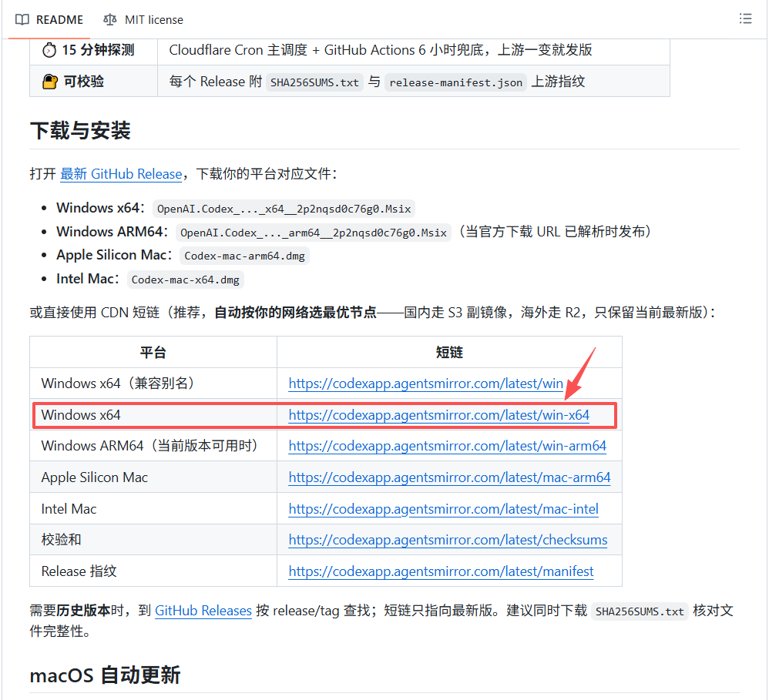Click the lock emoji beside 可校验
The width and height of the screenshot is (769, 700).
point(49,82)
